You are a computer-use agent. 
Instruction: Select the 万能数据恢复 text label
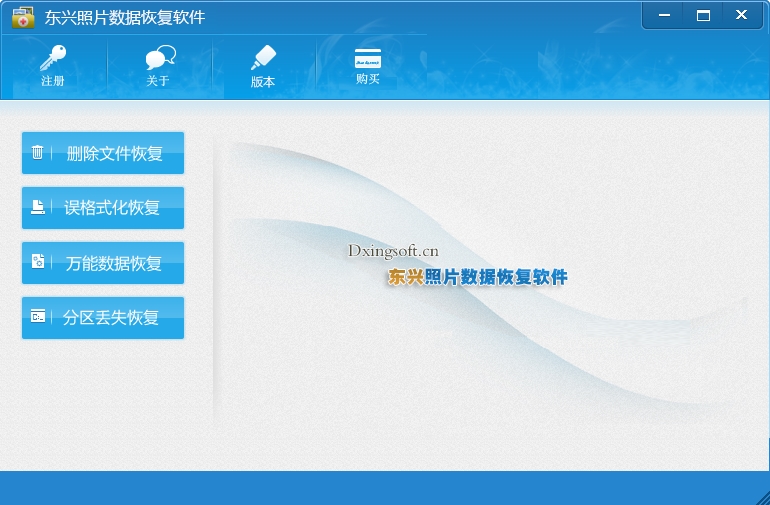[114, 263]
